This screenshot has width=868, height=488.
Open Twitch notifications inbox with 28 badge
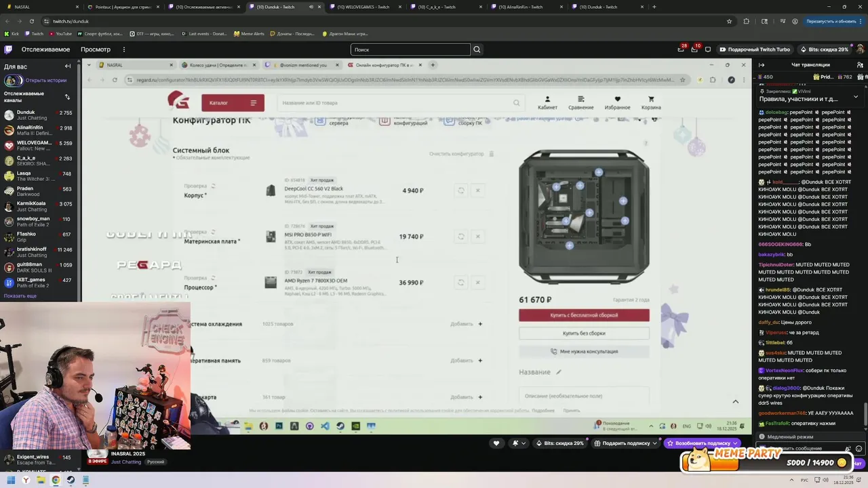pos(681,49)
